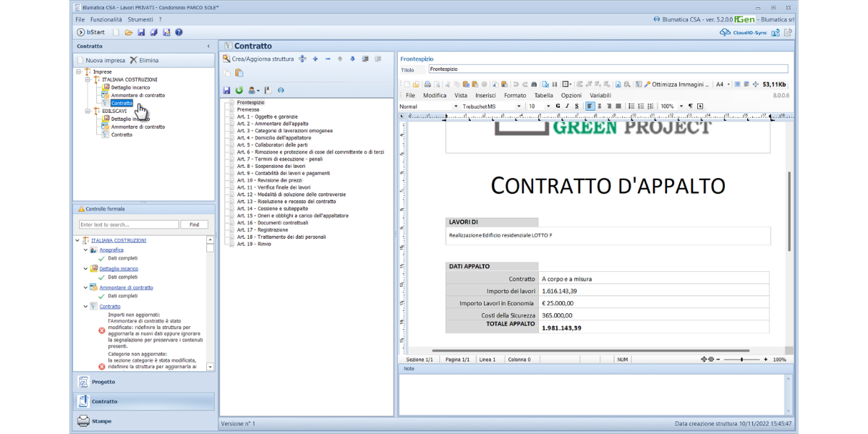Image resolution: width=868 pixels, height=434 pixels.
Task: Collapse the ITALIANA COSTRUZIONI tree node
Action: point(87,80)
